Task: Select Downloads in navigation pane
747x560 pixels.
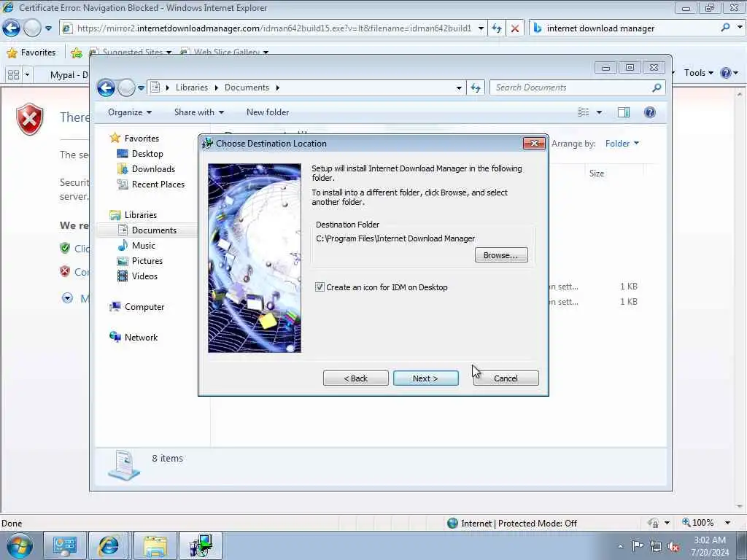Action: coord(153,169)
